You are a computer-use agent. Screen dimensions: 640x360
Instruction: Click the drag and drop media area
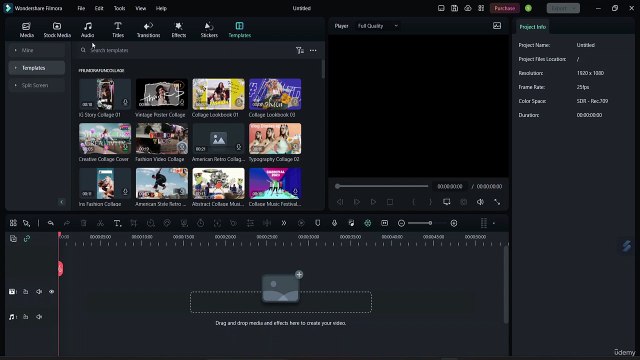point(281,302)
